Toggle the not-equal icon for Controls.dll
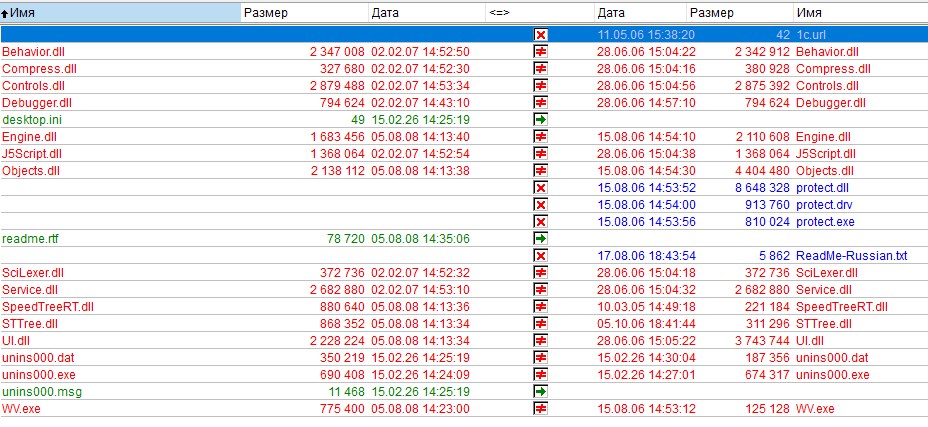 [540, 86]
